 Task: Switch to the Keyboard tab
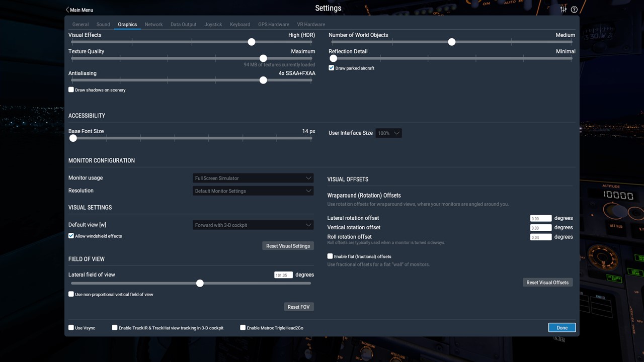point(240,24)
